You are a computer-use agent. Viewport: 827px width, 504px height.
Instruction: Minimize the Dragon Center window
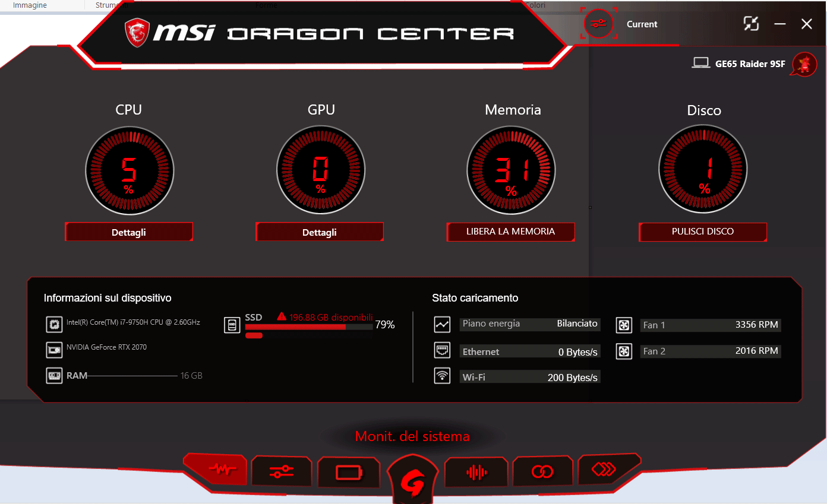[780, 24]
